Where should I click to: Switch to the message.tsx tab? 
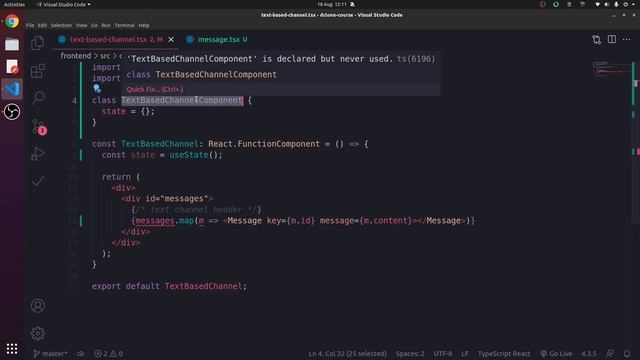click(218, 39)
